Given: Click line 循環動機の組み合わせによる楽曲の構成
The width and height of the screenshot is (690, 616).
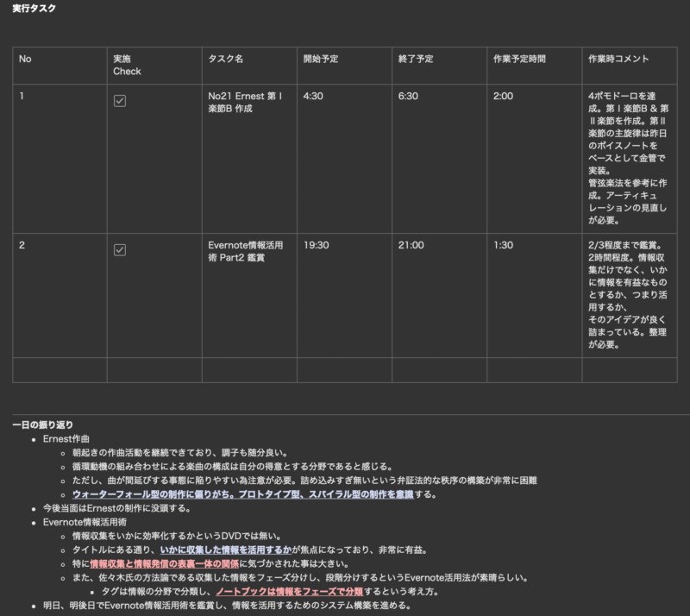Looking at the screenshot, I should click(x=232, y=466).
